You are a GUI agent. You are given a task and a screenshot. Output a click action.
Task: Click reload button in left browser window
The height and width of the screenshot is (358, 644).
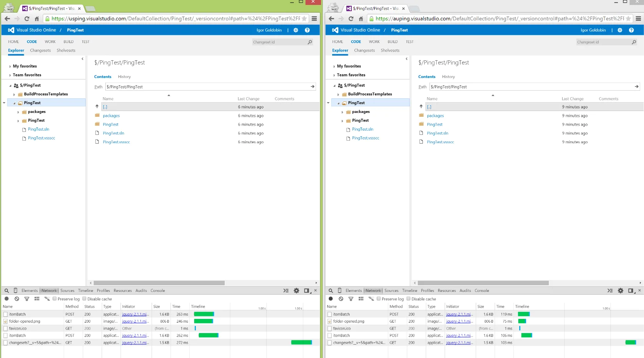coord(26,18)
